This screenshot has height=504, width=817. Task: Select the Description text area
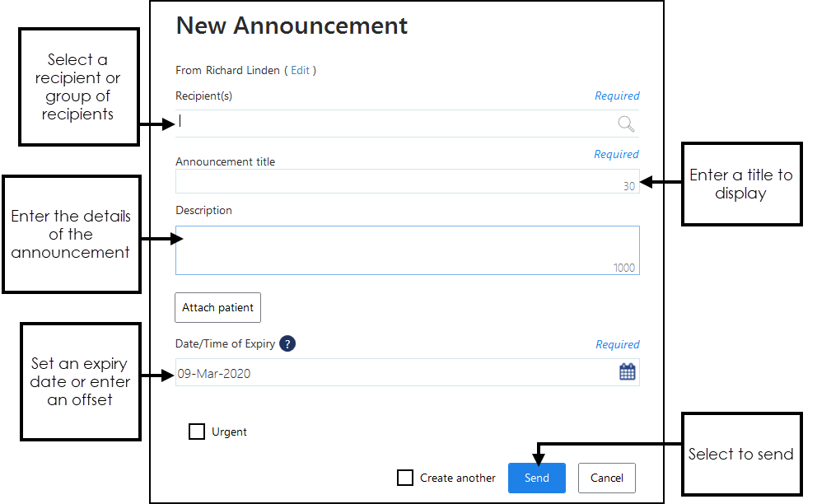pyautogui.click(x=407, y=250)
